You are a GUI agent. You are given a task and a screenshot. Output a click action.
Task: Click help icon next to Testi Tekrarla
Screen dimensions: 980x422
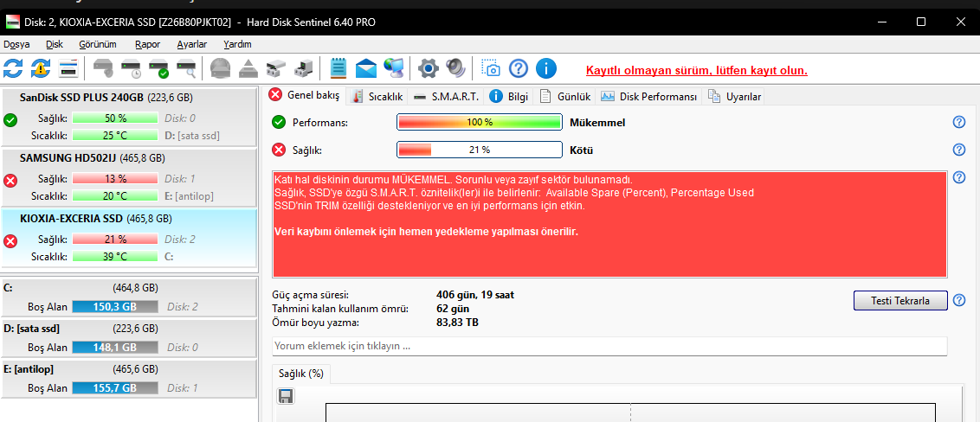tap(959, 301)
